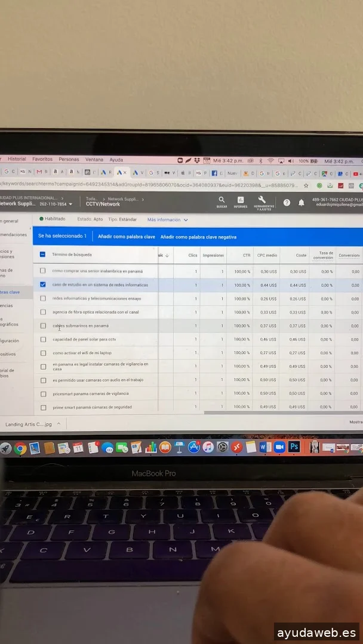Image resolution: width=363 pixels, height=644 pixels.
Task: Open Microsoft Word from the dock
Action: coord(265,447)
